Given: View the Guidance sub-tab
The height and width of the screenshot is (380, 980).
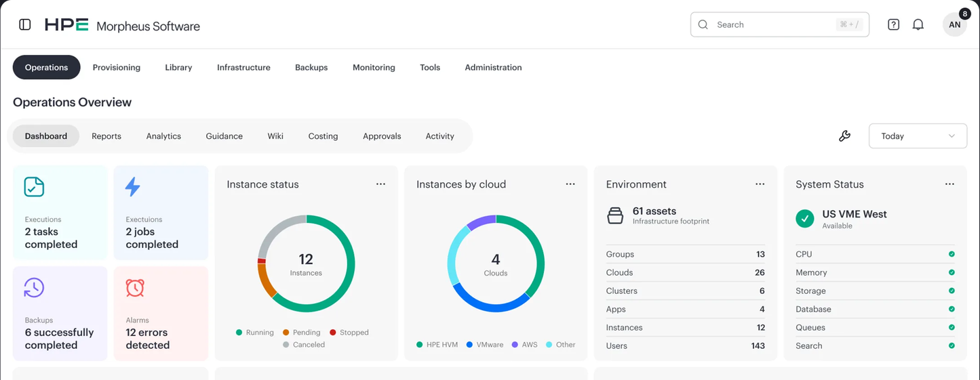Looking at the screenshot, I should point(224,136).
